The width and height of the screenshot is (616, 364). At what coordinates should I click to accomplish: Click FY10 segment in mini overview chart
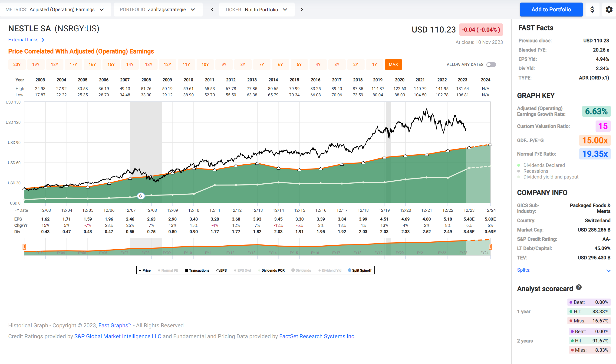point(188,253)
